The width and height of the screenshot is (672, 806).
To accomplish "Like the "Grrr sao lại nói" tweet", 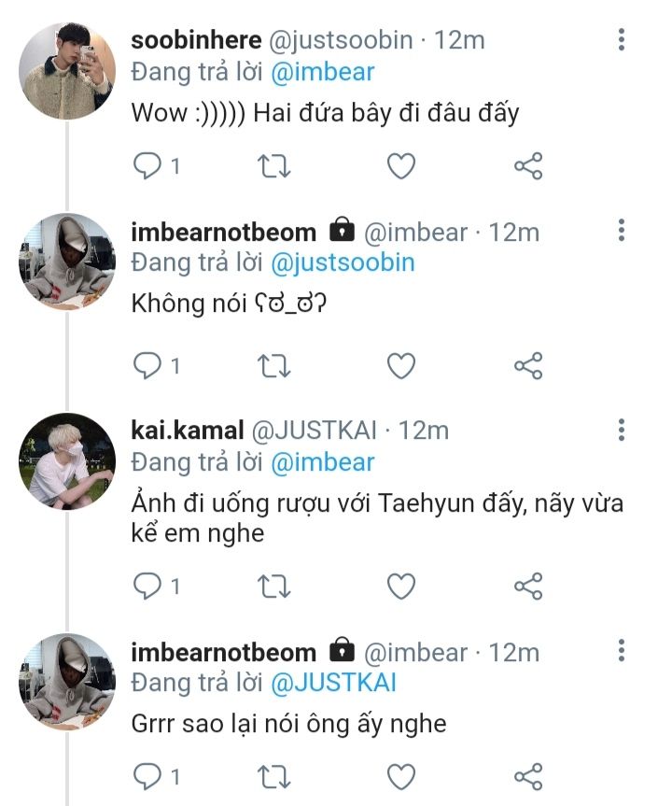I will pyautogui.click(x=400, y=776).
